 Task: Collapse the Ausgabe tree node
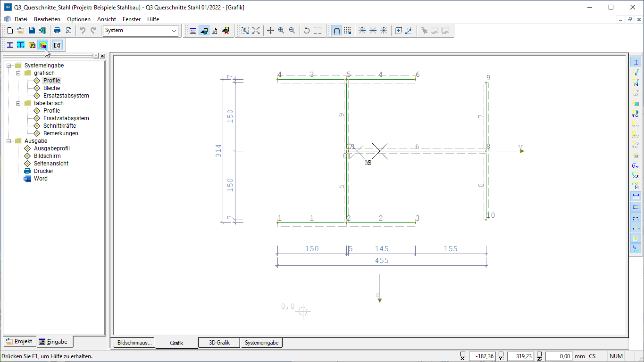point(9,141)
